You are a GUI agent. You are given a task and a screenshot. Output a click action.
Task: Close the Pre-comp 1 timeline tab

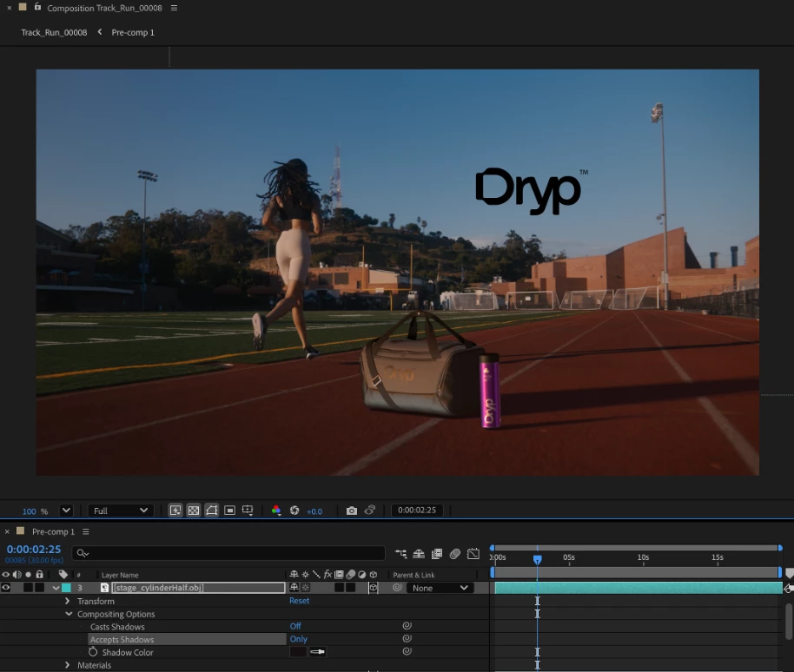tap(7, 532)
